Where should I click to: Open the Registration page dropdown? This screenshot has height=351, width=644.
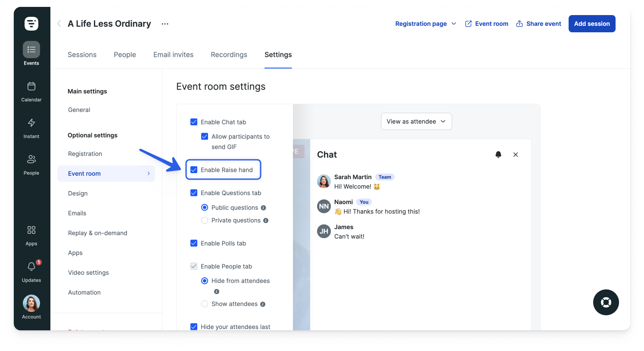pos(426,24)
